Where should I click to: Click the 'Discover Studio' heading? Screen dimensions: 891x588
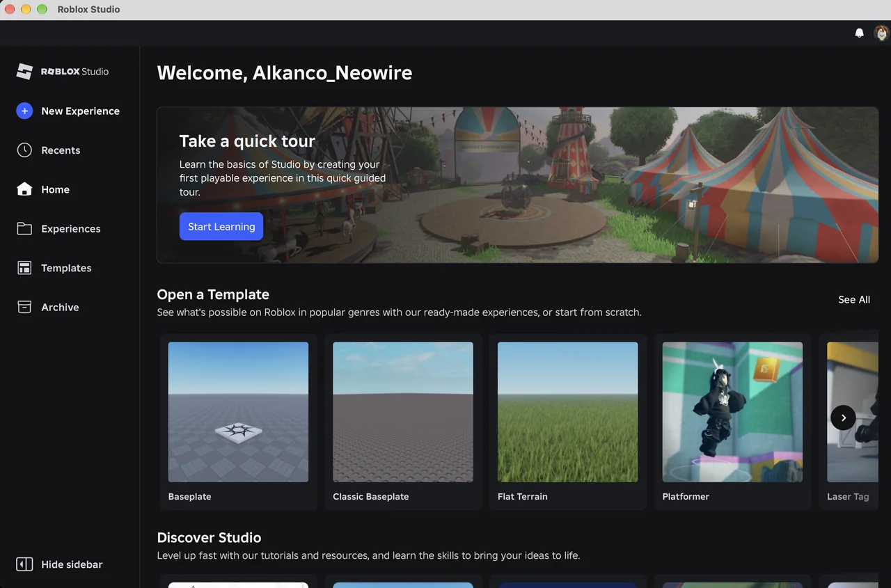(209, 537)
